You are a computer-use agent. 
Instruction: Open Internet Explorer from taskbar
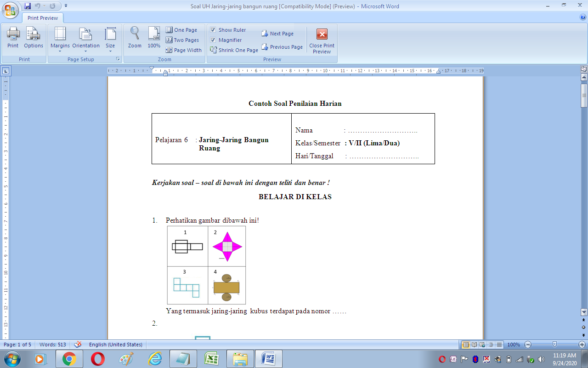[155, 358]
